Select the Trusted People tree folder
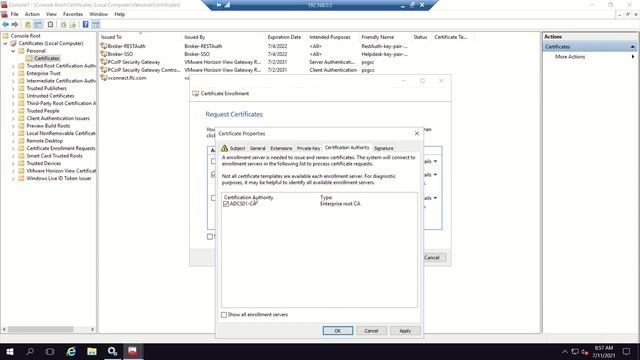 tap(42, 111)
